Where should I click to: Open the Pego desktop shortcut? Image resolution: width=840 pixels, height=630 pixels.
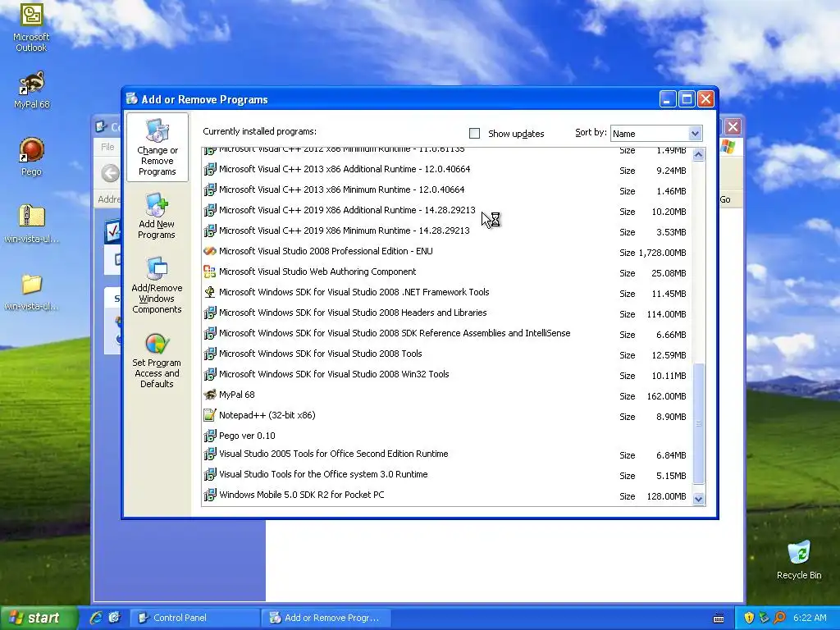pyautogui.click(x=31, y=157)
